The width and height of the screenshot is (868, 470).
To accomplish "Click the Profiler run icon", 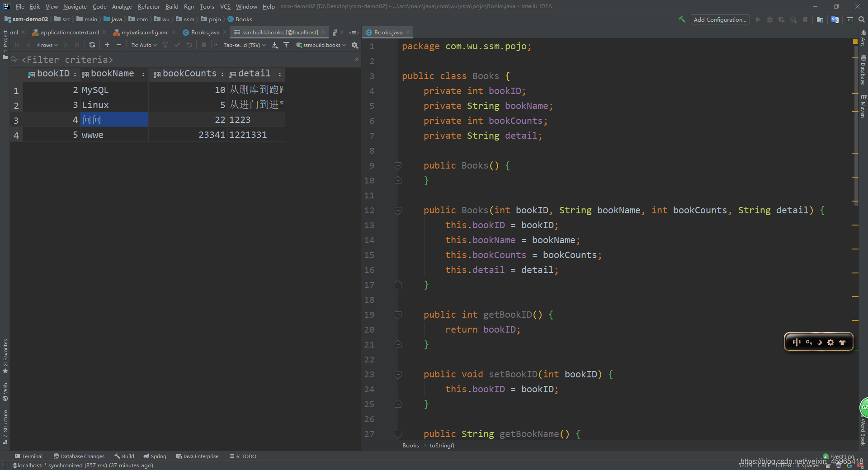I will tap(793, 19).
